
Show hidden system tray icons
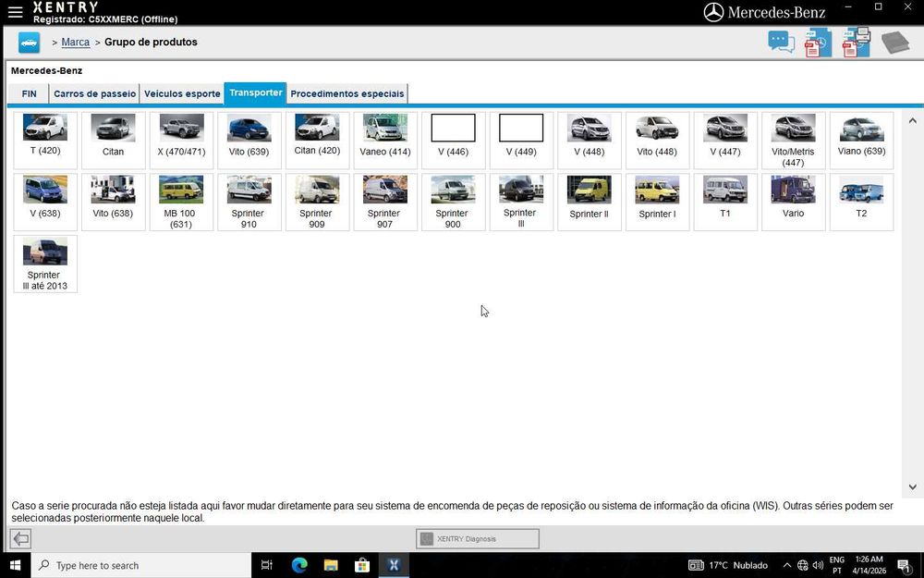(x=786, y=565)
